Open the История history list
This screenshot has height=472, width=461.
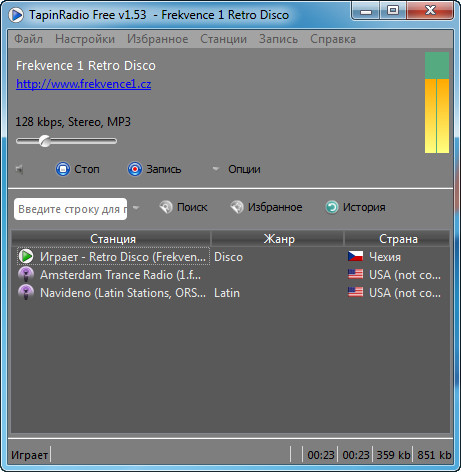(355, 207)
